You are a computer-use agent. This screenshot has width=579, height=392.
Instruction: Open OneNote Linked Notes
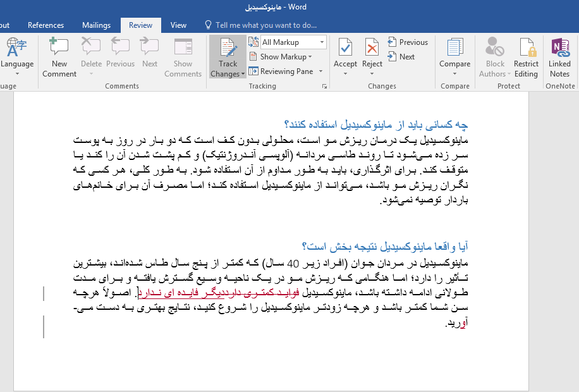(x=560, y=58)
